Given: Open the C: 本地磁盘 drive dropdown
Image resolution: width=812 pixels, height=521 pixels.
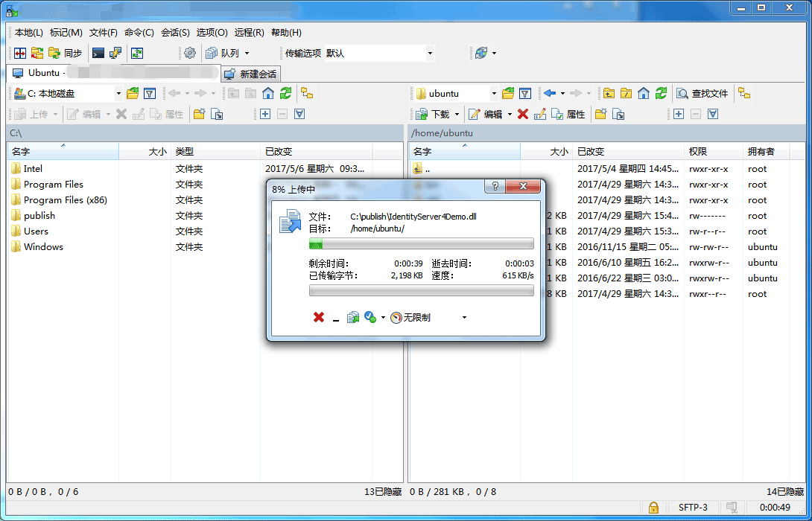Looking at the screenshot, I should (x=118, y=94).
